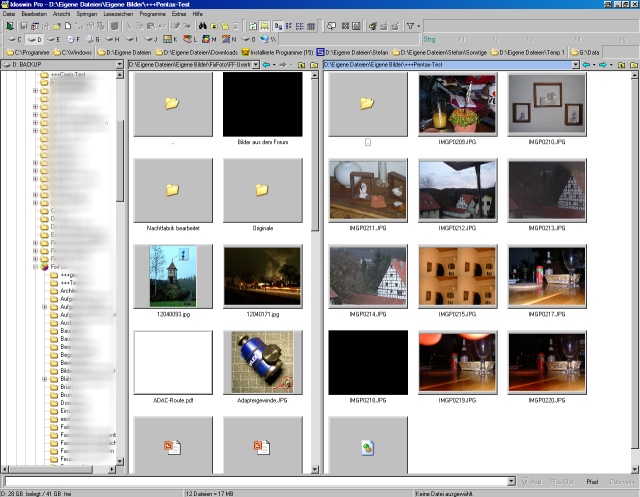Click the new blank file icon

(68, 26)
